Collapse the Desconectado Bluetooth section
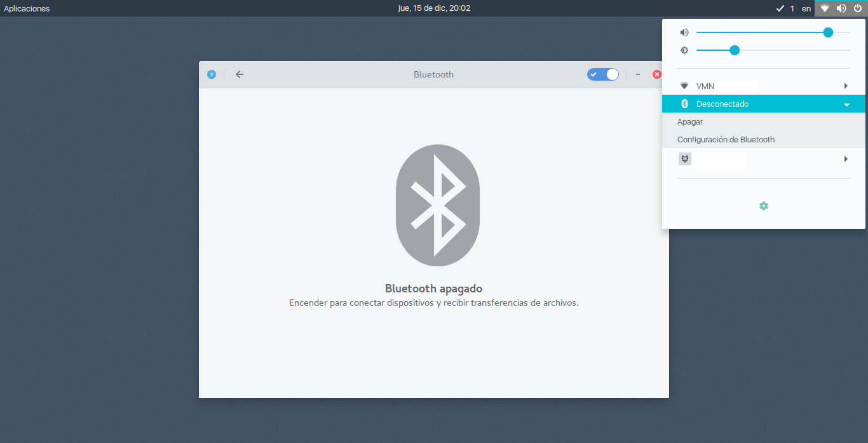868x443 pixels. tap(846, 104)
